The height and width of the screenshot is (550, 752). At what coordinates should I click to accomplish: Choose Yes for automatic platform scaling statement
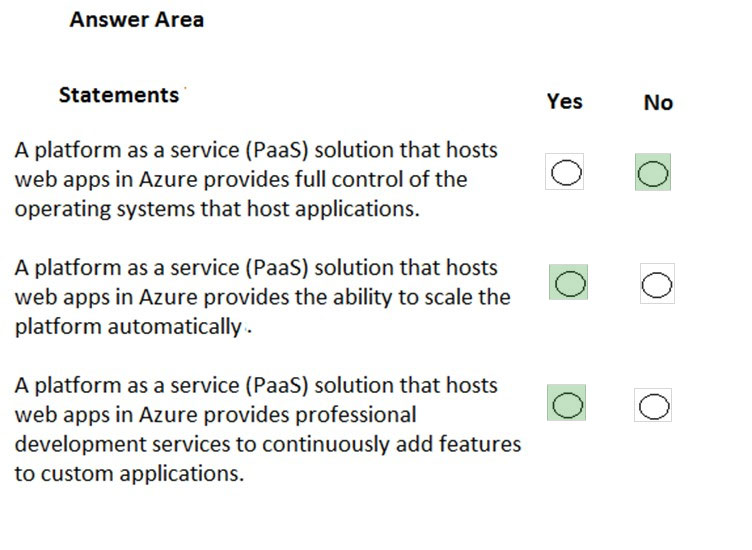[x=568, y=284]
